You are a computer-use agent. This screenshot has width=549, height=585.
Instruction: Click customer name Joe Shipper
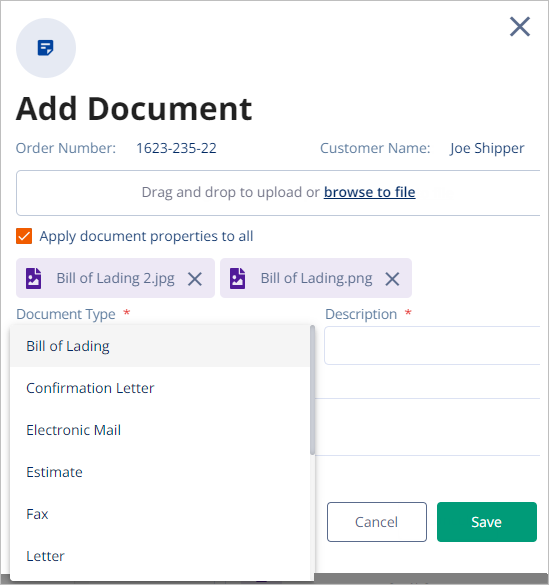[x=487, y=148]
